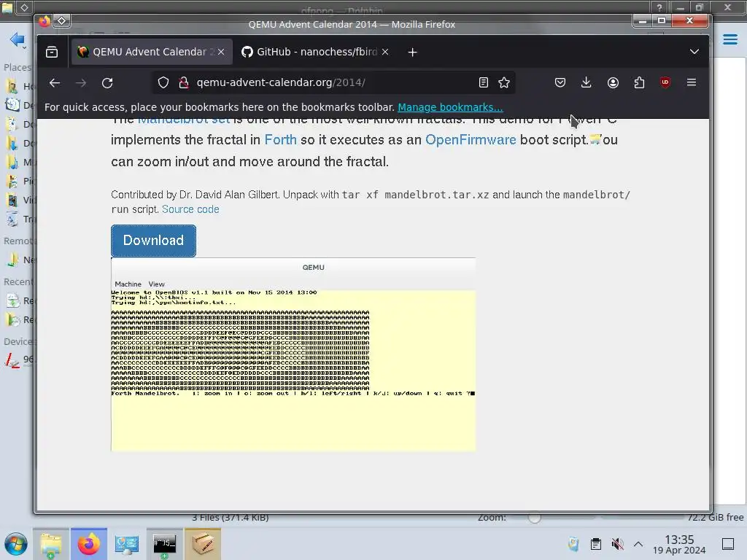
Task: Click Dolphin back arrow behind Firefox
Action: pos(18,39)
